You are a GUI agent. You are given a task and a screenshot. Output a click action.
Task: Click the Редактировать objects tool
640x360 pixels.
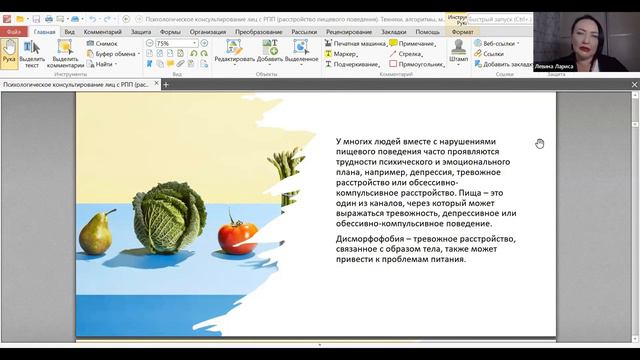point(234,52)
